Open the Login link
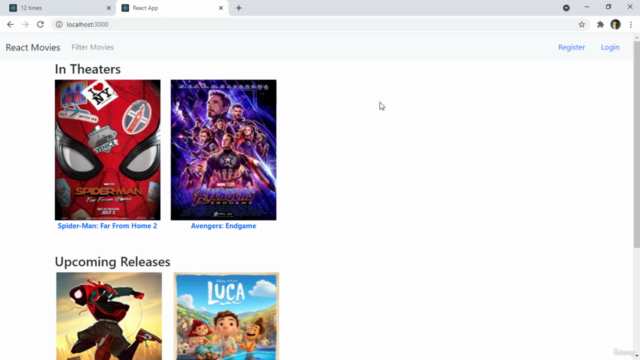640x360 pixels. (x=610, y=47)
